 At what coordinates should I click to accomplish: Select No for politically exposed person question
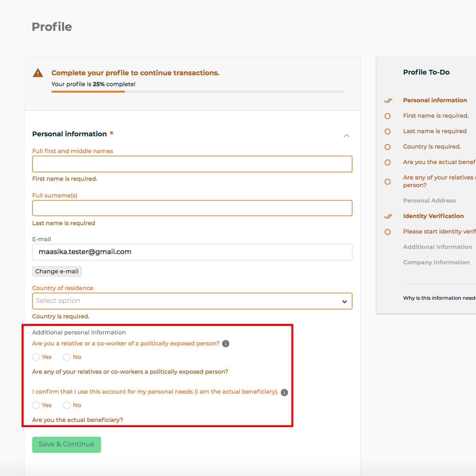tap(67, 357)
